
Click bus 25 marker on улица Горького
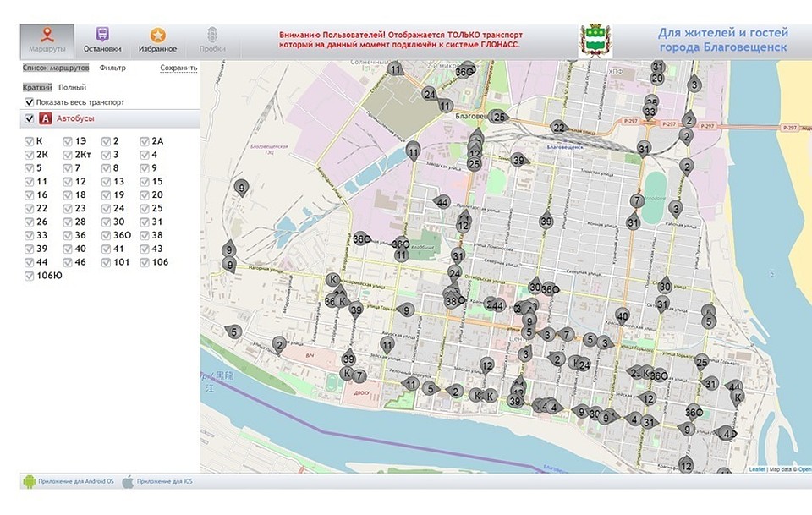(702, 362)
